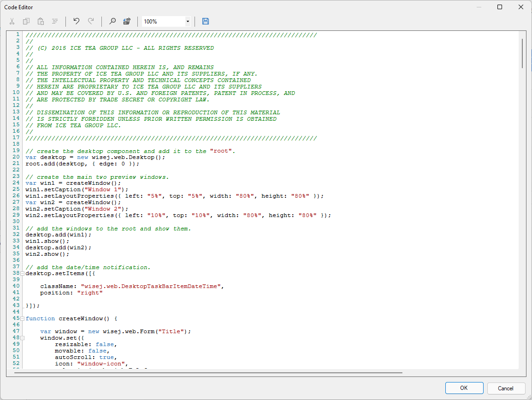Click the vertical scrollbar thumb

pos(522,53)
